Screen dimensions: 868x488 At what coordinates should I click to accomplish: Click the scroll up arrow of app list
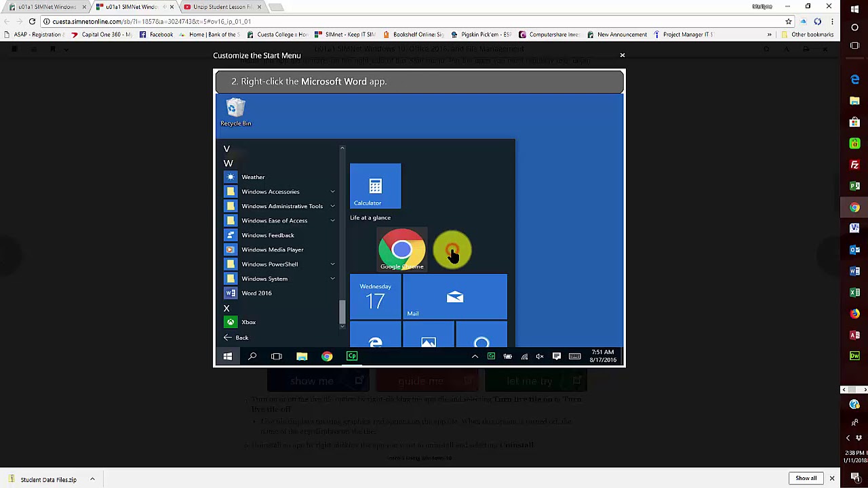342,148
